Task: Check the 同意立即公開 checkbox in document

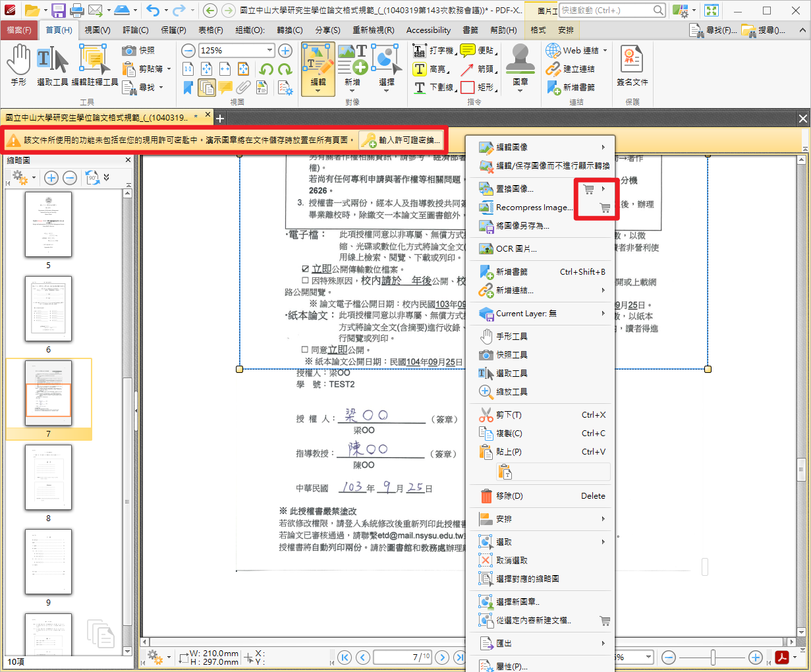Action: click(305, 350)
